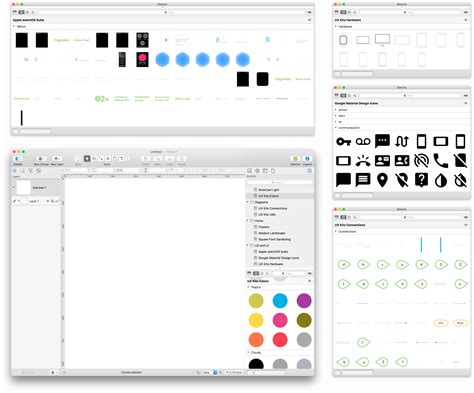Select the monitor shape in UX Kits Hardware
This screenshot has height=393, width=474.
382,40
